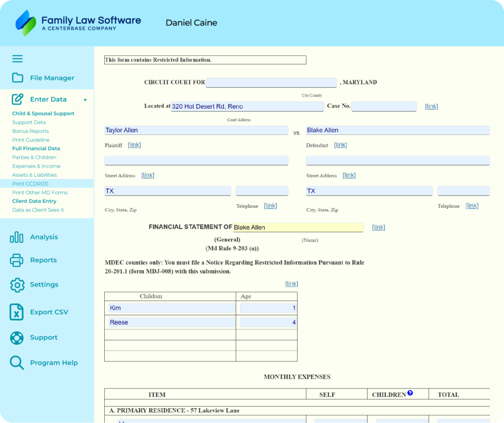Open Support lifebuoy icon
Viewport: 504px width, 423px height.
point(17,337)
